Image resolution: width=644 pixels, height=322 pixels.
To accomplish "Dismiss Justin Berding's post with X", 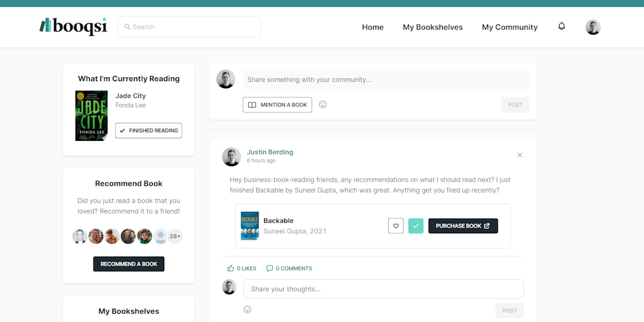I will pyautogui.click(x=519, y=155).
